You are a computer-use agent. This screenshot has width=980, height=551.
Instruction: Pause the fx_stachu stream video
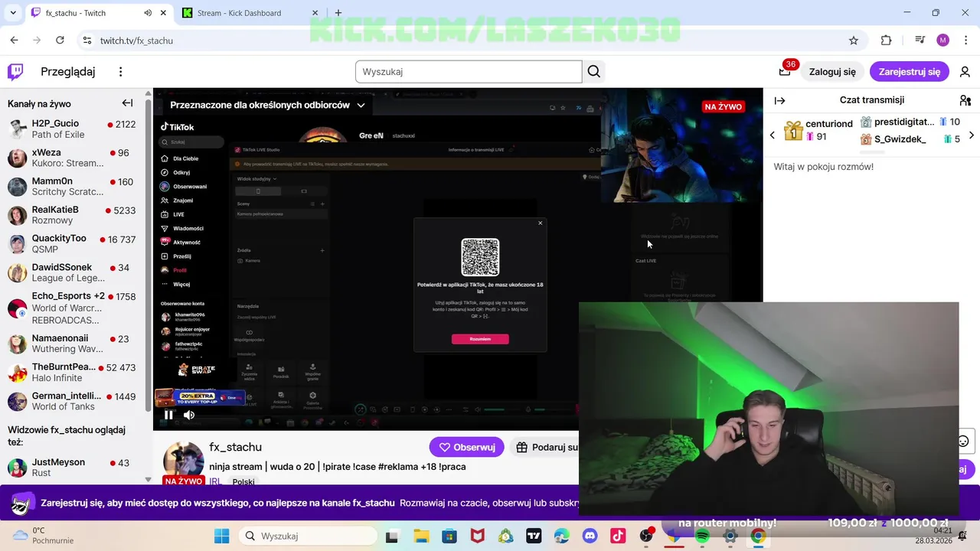tap(168, 415)
